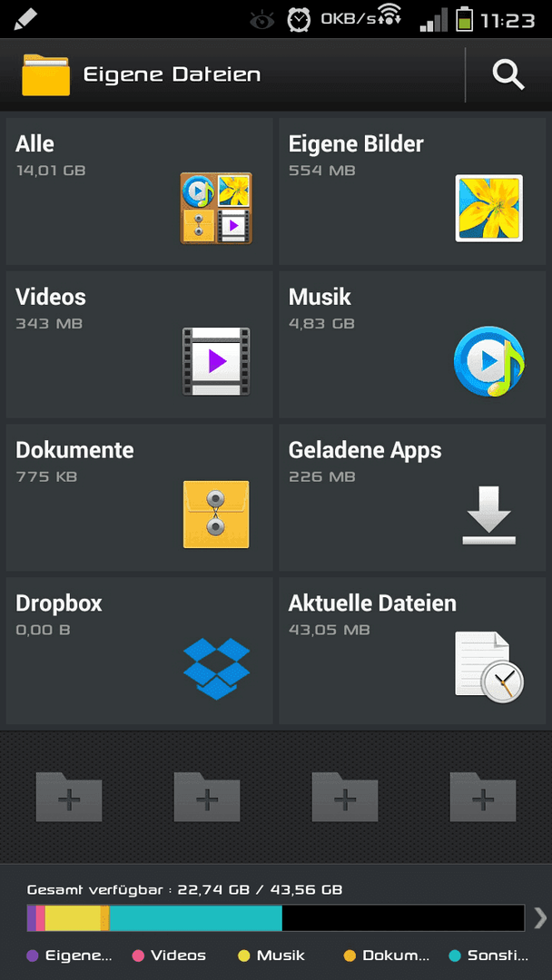The width and height of the screenshot is (552, 980).
Task: Tap the teal Sonstige segment of storage bar
Action: pos(196,918)
